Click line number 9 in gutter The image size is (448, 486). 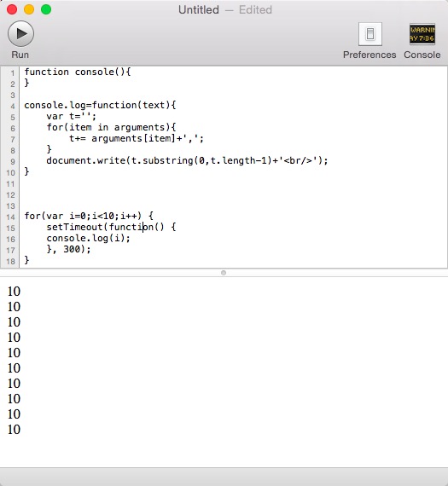coord(13,162)
